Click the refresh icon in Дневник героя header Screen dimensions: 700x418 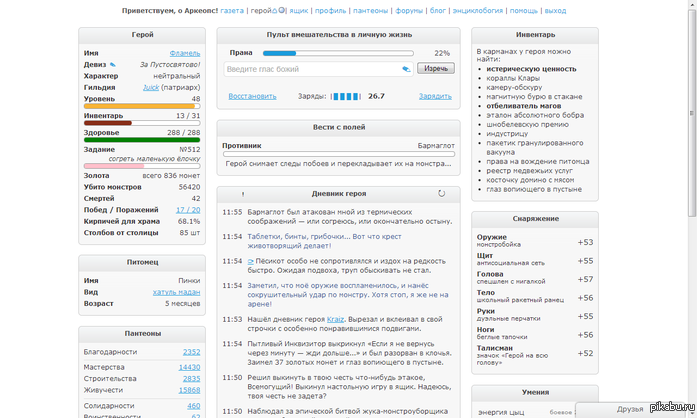click(442, 193)
